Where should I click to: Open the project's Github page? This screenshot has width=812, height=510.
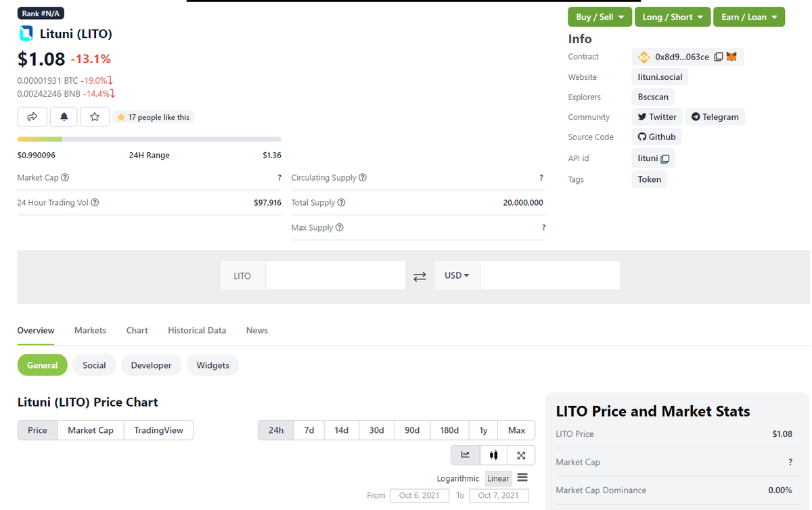click(656, 136)
